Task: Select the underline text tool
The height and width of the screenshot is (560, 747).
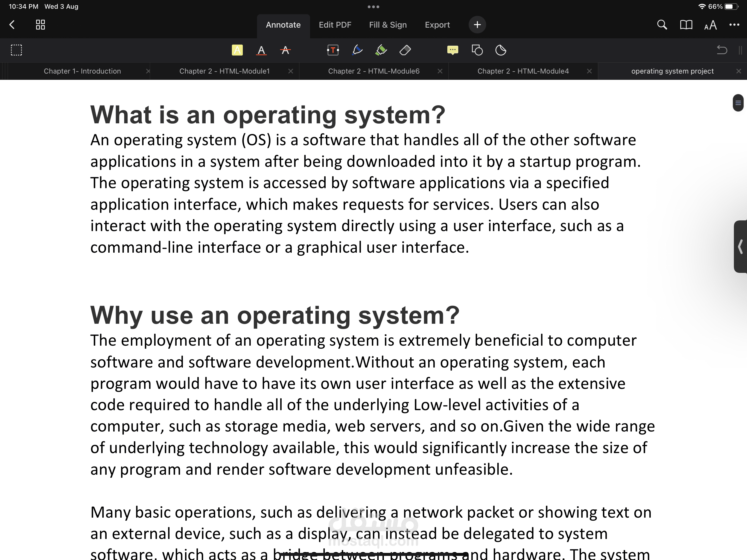Action: pyautogui.click(x=261, y=50)
